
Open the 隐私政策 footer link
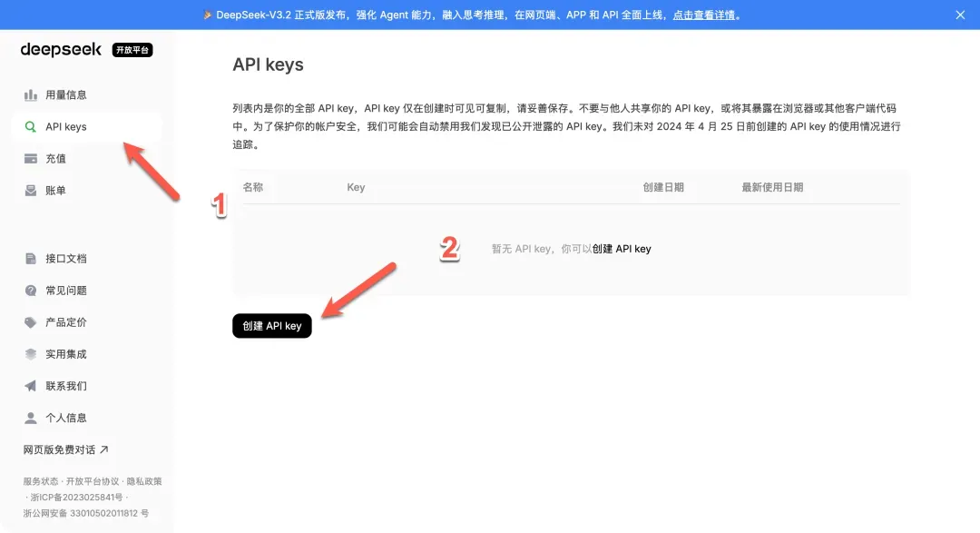pos(144,482)
